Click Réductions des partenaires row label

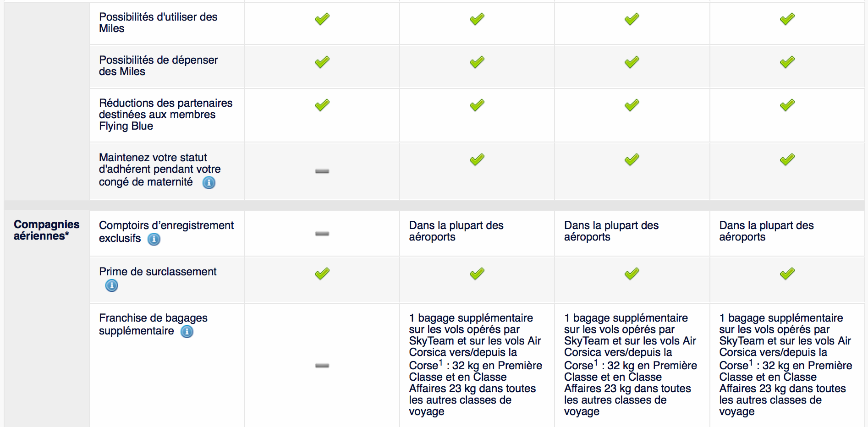[165, 115]
